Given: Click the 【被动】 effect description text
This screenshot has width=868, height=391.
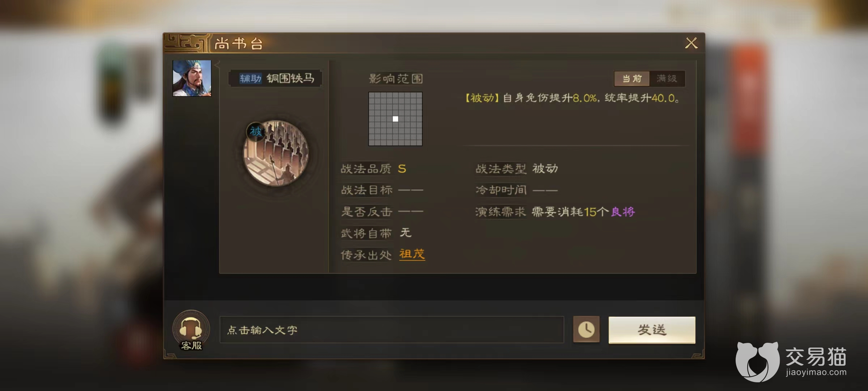Looking at the screenshot, I should [x=572, y=98].
